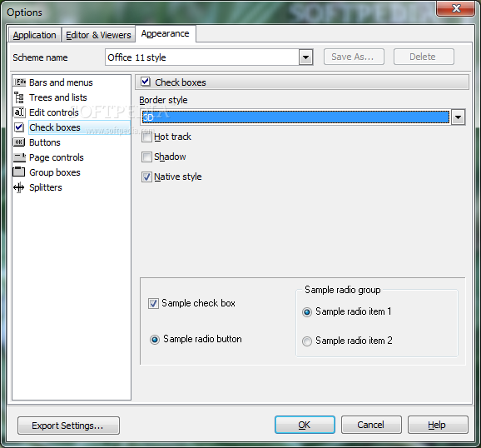Click the Delete scheme button
The width and height of the screenshot is (481, 448).
click(424, 57)
